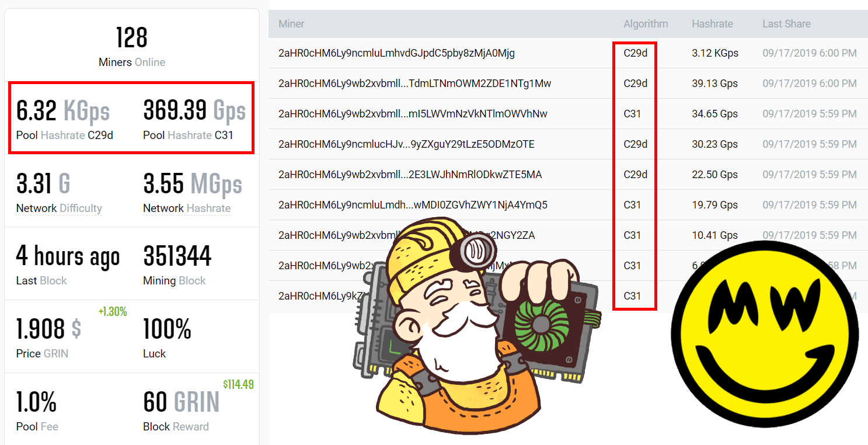Screen dimensions: 868x445
Task: Click the last share time in the 30.23 Gps row
Action: (810, 144)
